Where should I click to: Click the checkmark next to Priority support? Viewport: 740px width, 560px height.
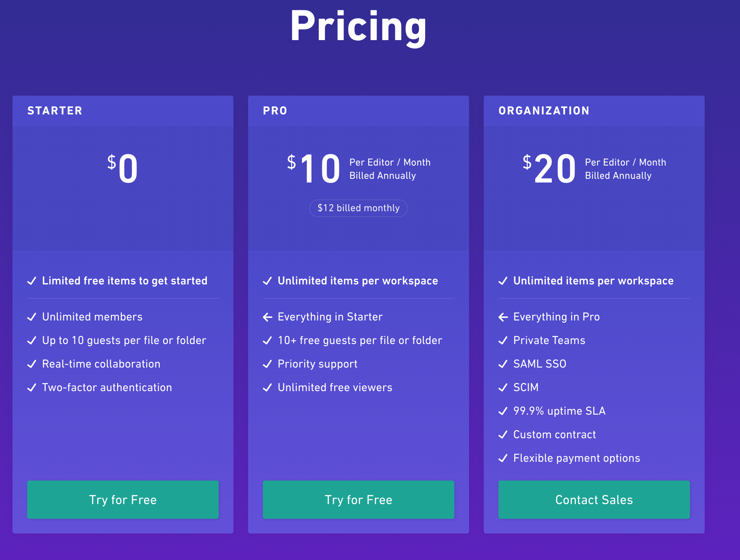[268, 364]
